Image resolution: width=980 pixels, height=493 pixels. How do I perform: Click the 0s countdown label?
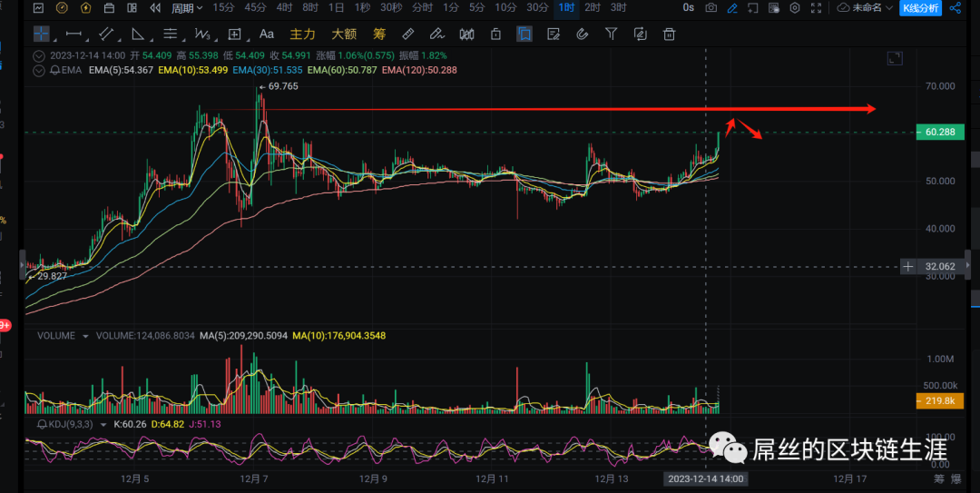pyautogui.click(x=688, y=7)
